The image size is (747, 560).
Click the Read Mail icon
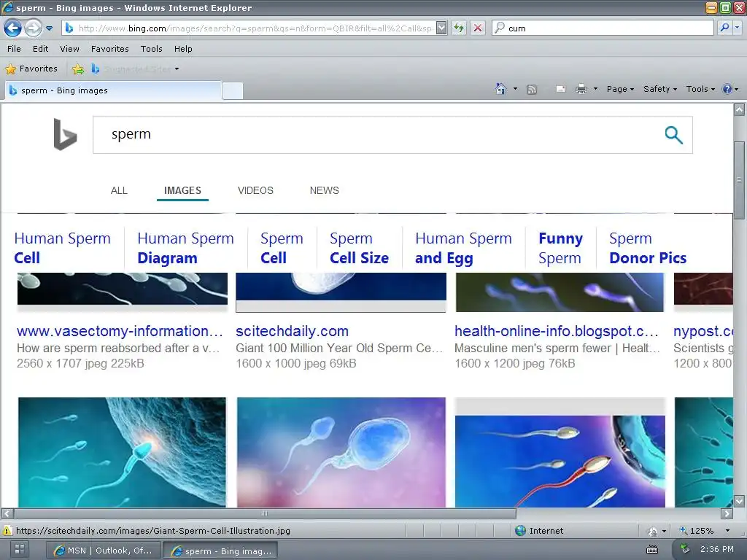click(x=561, y=89)
